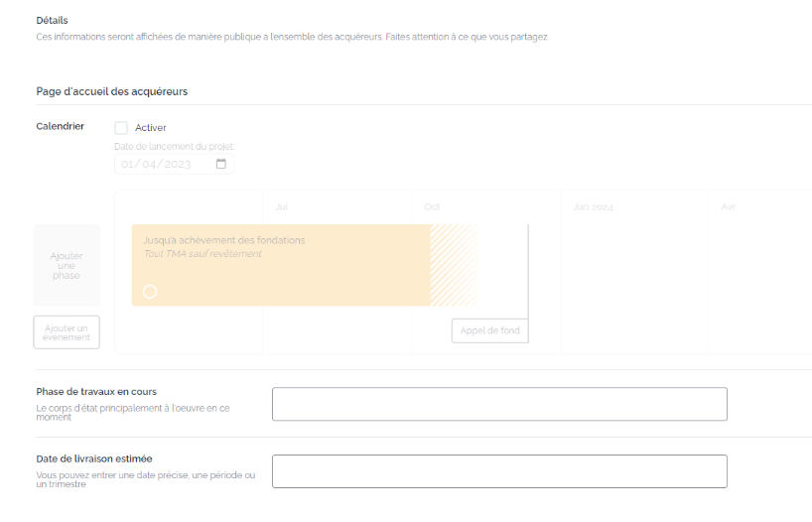This screenshot has height=522, width=812.
Task: Click the Jan 2024 timeline label
Action: (x=593, y=207)
